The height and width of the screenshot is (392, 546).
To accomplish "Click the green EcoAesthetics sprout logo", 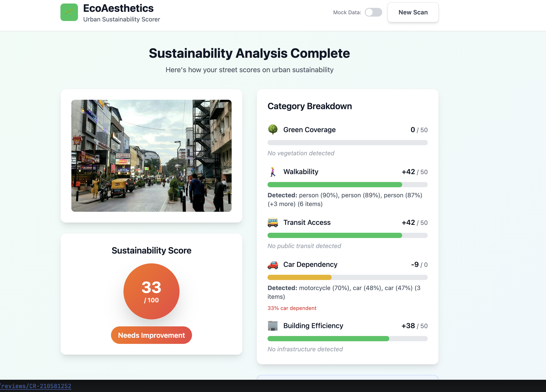I will (x=69, y=12).
